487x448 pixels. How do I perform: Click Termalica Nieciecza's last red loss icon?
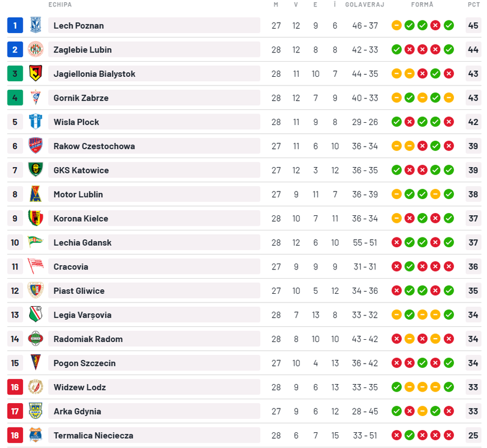point(449,435)
